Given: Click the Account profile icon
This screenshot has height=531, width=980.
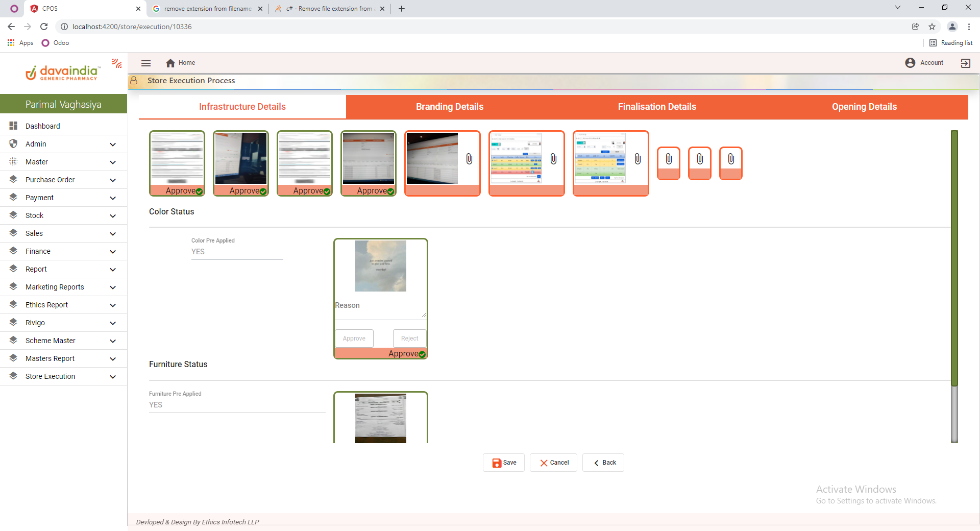Looking at the screenshot, I should 910,63.
